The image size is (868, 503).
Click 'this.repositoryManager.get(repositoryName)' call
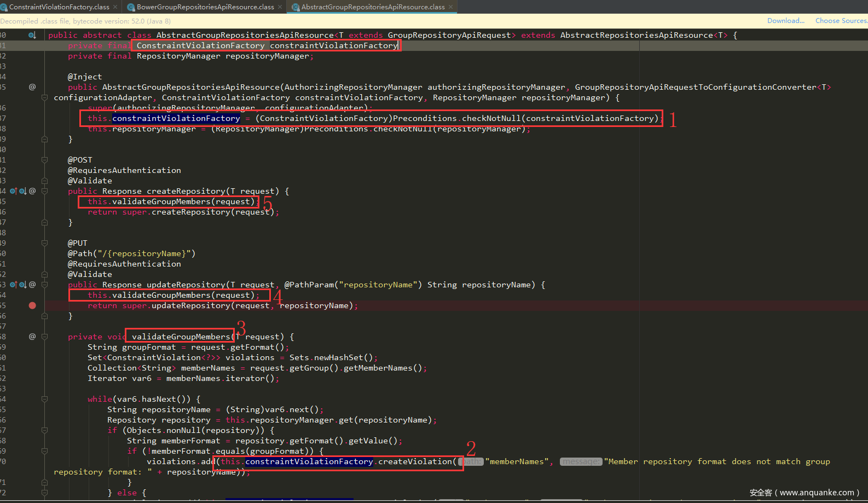pos(329,420)
